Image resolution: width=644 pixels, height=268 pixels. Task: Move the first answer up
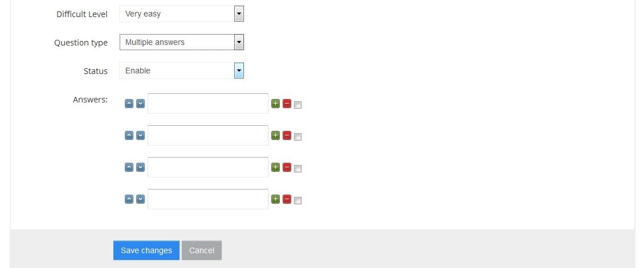(x=129, y=104)
